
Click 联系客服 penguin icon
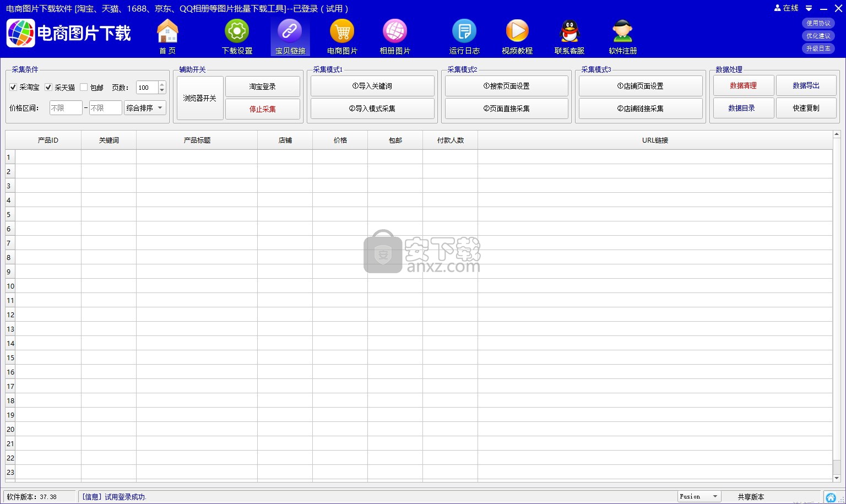pyautogui.click(x=570, y=31)
